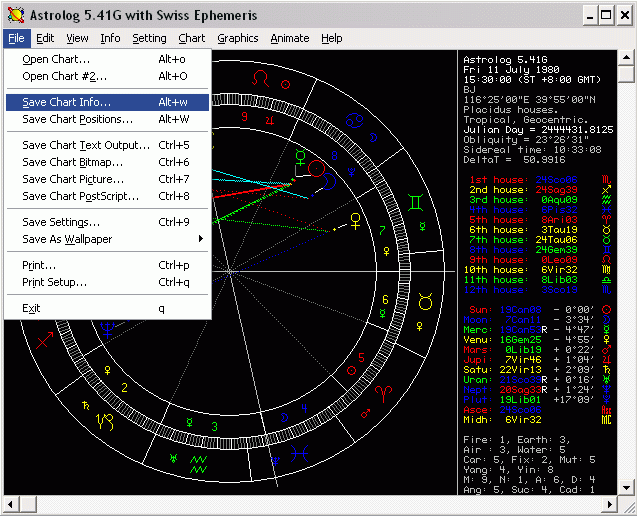Click the 'Placidus houses.' text
637x516 pixels.
point(511,110)
